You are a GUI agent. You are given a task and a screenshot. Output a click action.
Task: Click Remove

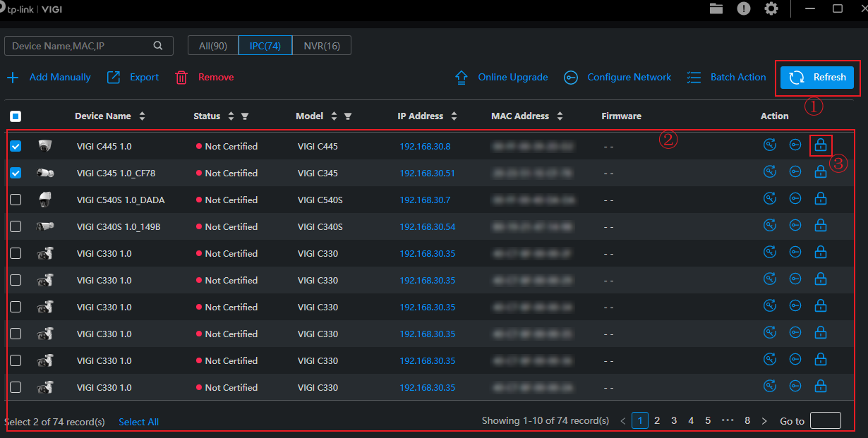[x=204, y=78]
